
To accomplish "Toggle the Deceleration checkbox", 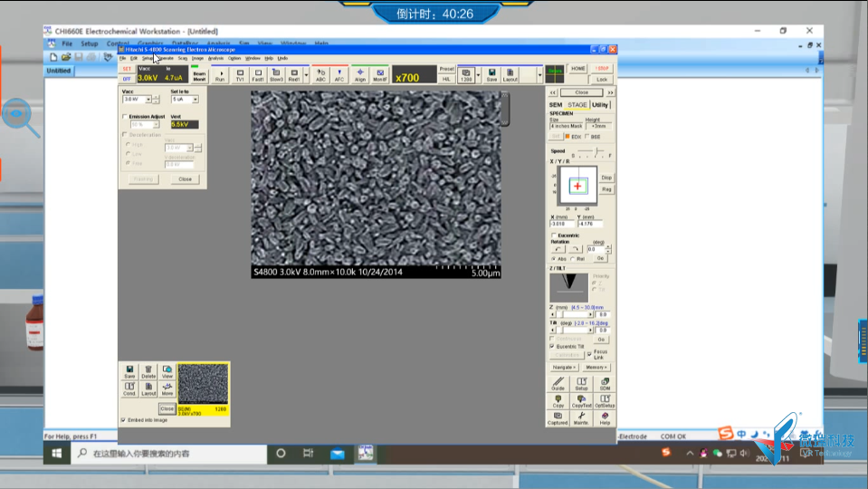I will (125, 135).
